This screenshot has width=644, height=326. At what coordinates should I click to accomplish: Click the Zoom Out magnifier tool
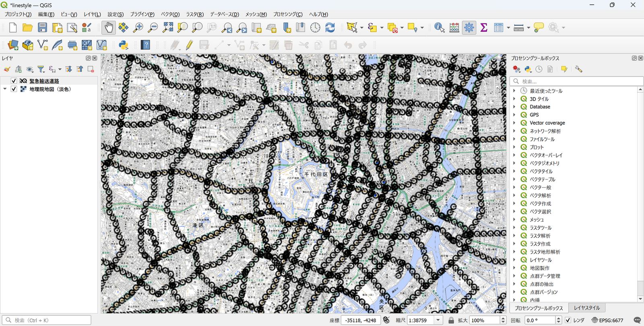click(x=153, y=27)
